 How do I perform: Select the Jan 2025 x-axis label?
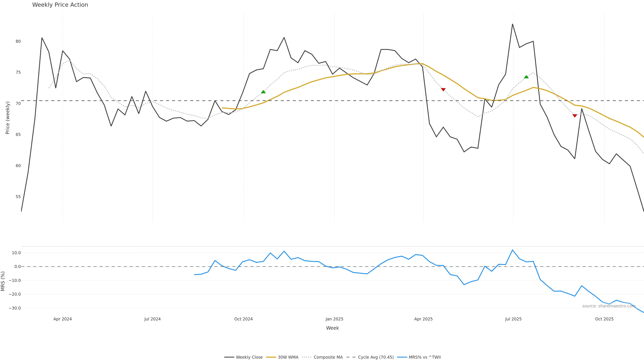[334, 319]
